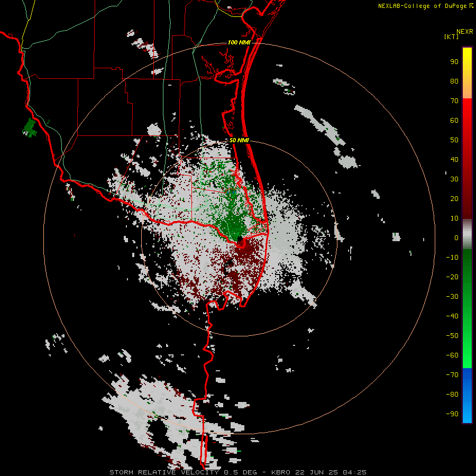Viewport: 476px width, 476px height.
Task: Click the yellow top segment of color bar
Action: pos(467,73)
